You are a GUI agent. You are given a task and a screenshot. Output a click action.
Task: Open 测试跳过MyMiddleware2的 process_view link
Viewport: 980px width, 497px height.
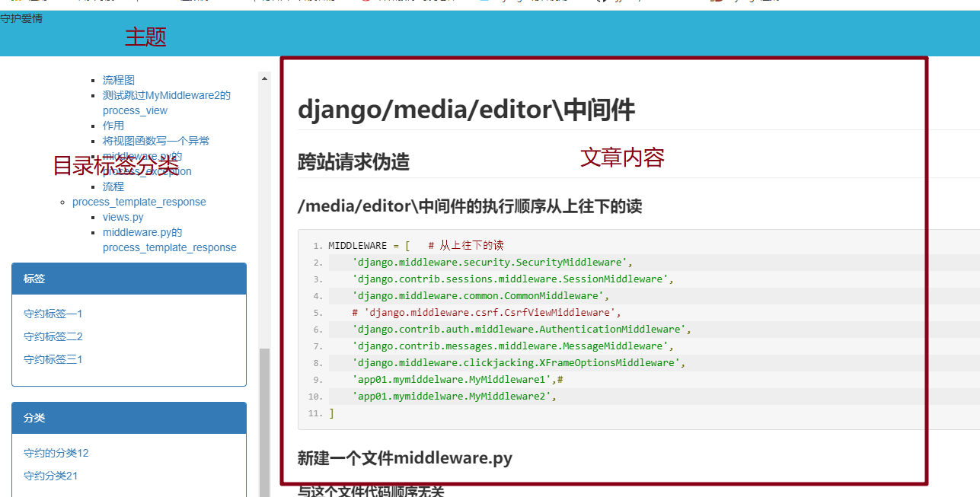(167, 103)
